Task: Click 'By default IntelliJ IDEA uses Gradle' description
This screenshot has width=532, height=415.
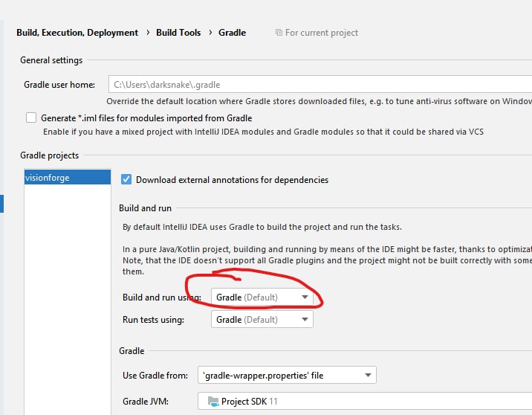Action: (x=262, y=227)
